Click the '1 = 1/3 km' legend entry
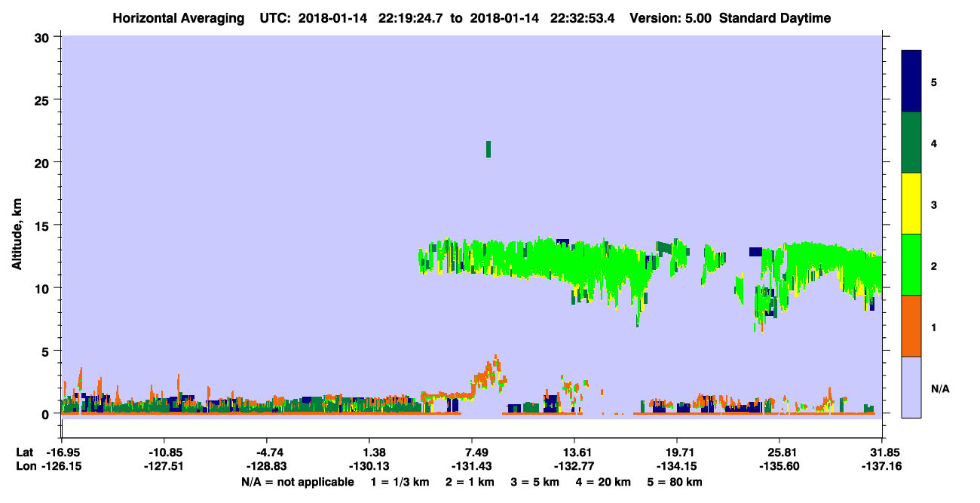The height and width of the screenshot is (503, 980). click(x=400, y=482)
